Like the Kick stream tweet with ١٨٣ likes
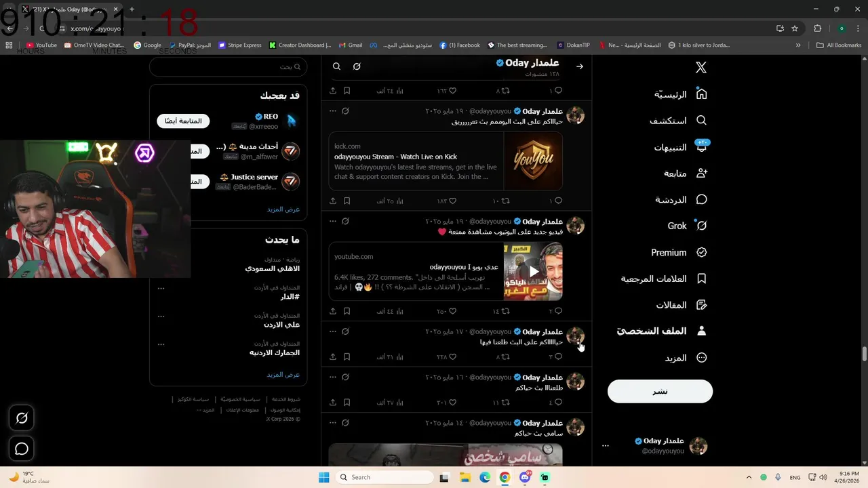The image size is (868, 488). pyautogui.click(x=446, y=201)
